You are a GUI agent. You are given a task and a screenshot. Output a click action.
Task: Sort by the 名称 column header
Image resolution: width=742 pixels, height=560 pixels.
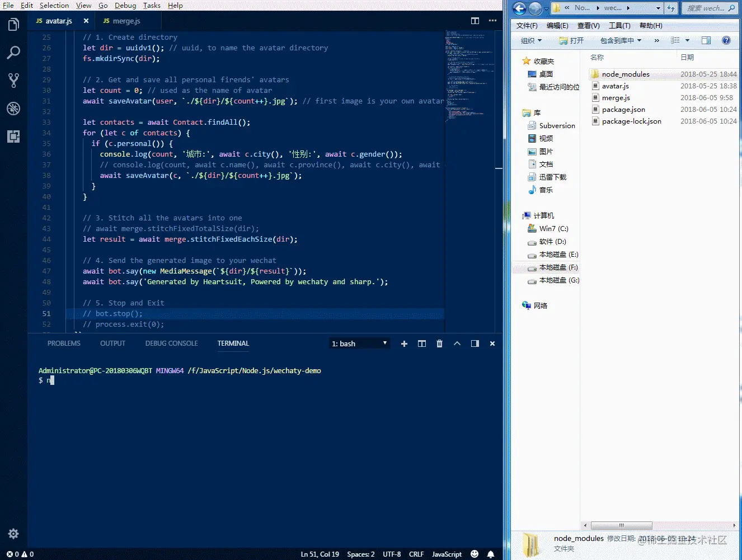pos(597,57)
